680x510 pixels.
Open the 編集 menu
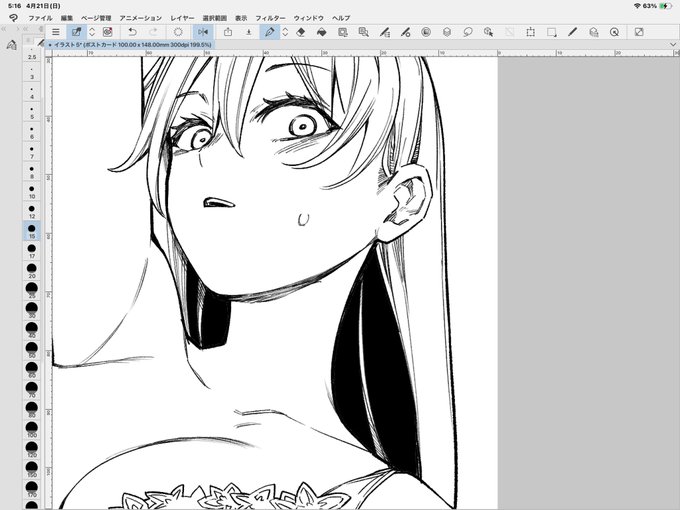click(x=67, y=18)
